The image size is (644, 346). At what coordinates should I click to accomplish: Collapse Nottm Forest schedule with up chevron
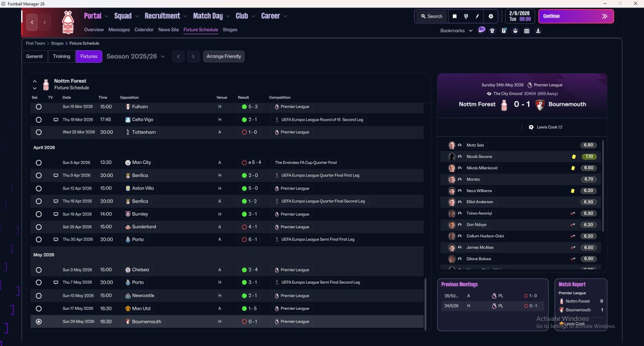(35, 81)
